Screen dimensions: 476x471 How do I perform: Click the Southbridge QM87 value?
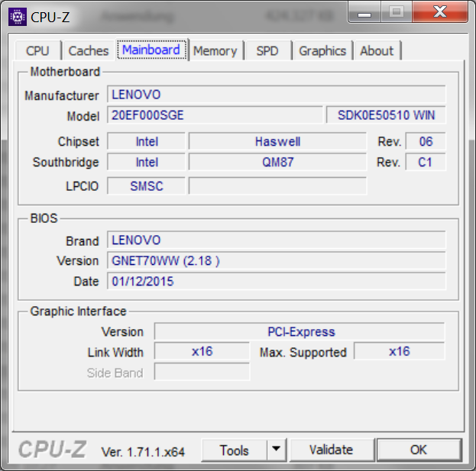pyautogui.click(x=277, y=163)
